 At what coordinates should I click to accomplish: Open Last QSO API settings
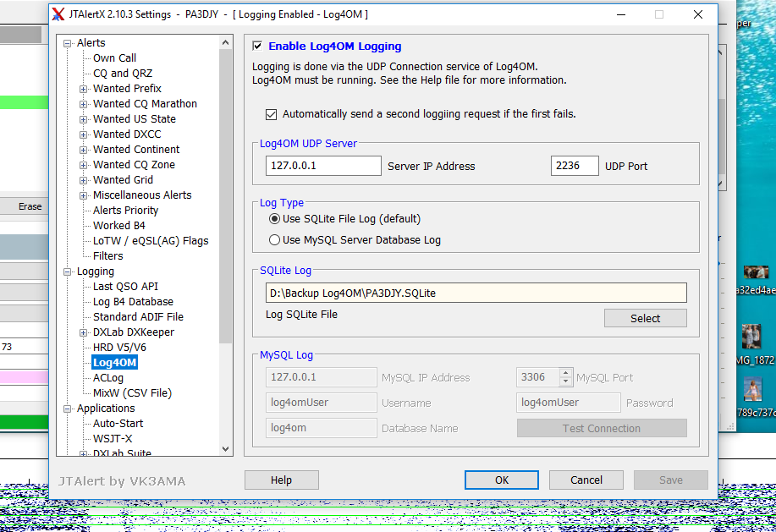pos(126,286)
